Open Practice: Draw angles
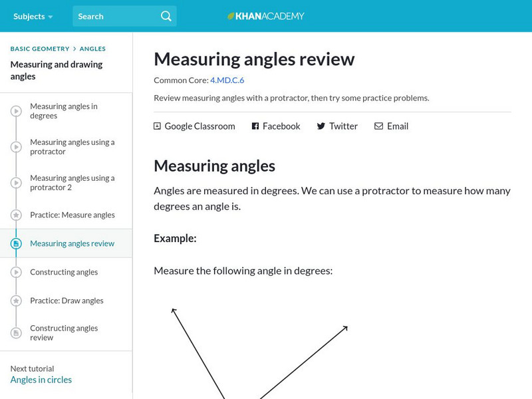 coord(66,301)
